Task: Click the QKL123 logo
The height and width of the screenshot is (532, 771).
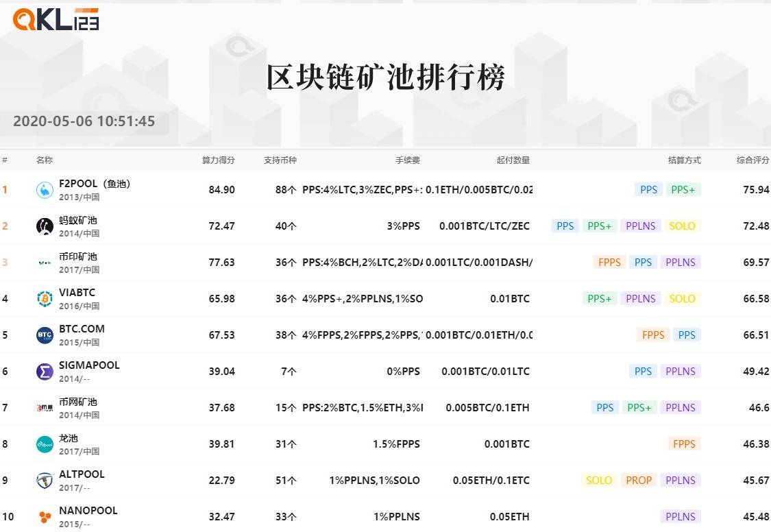Action: pos(56,19)
